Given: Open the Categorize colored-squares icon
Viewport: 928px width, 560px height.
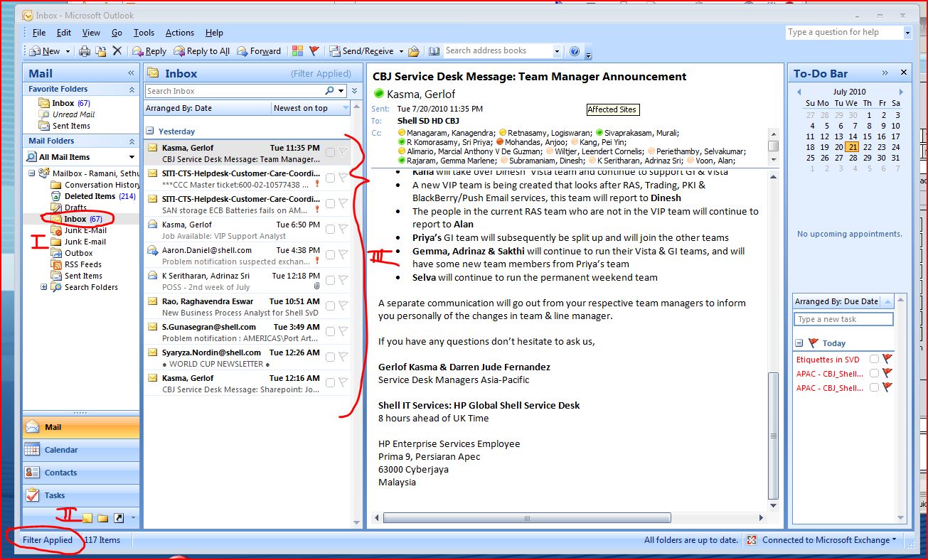Looking at the screenshot, I should pyautogui.click(x=297, y=51).
